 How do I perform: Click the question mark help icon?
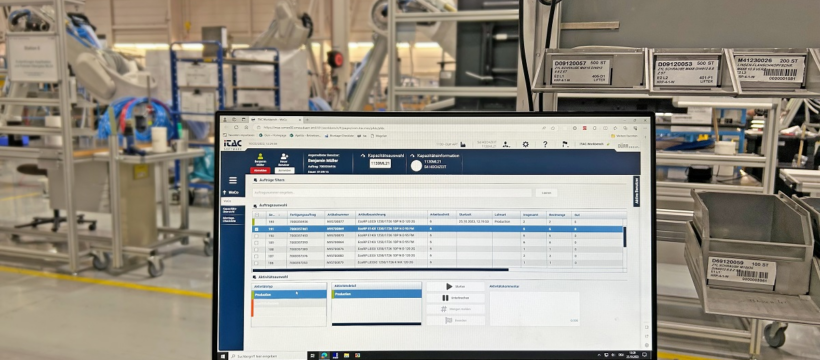(x=545, y=144)
